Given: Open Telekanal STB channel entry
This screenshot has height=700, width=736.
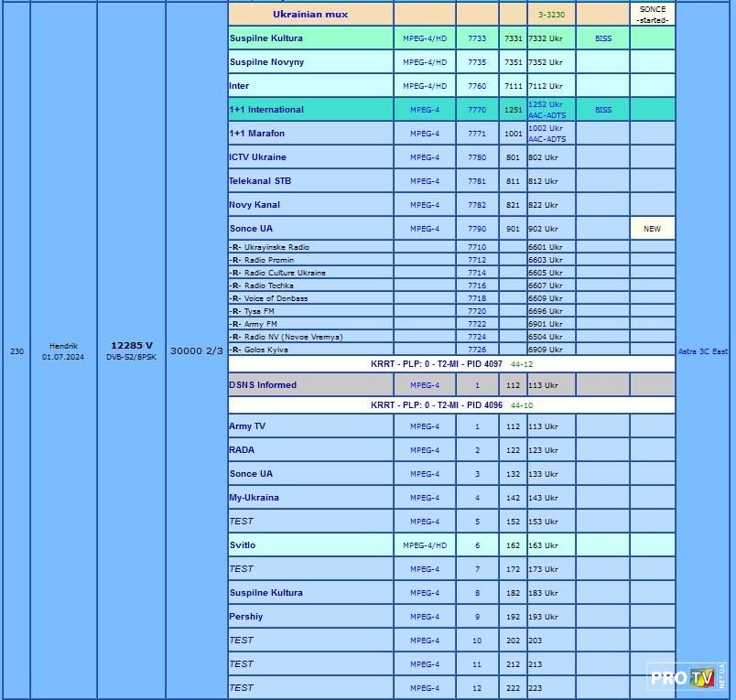Looking at the screenshot, I should [x=260, y=181].
